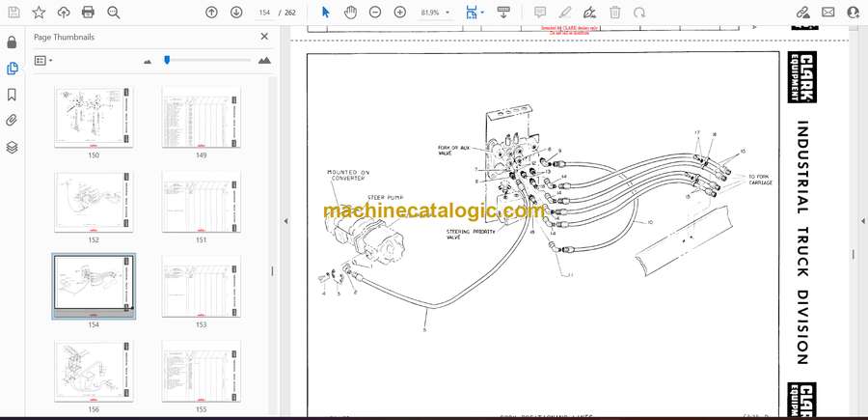Viewport: 868px width, 420px height.
Task: Bookmark this file with the star icon
Action: tap(39, 13)
